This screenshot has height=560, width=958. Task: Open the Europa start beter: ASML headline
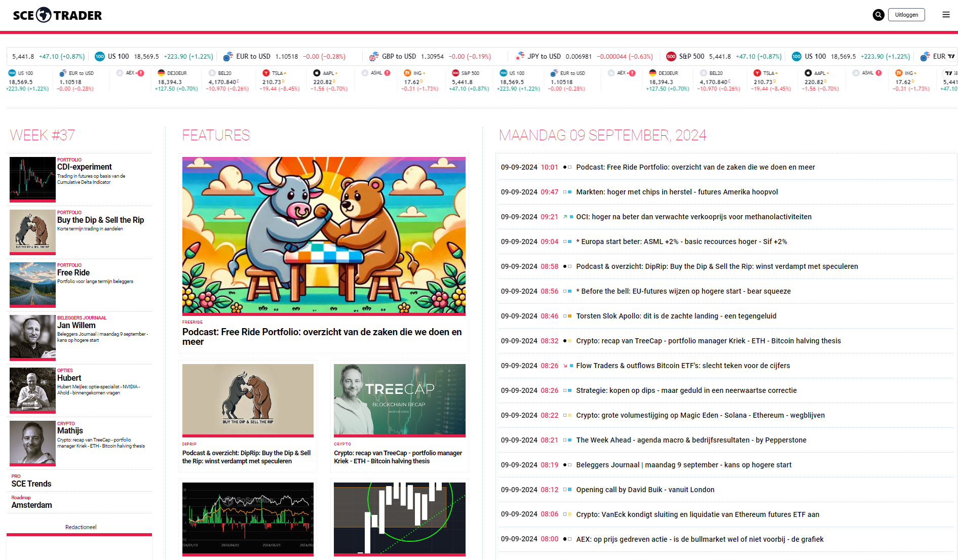tap(681, 242)
